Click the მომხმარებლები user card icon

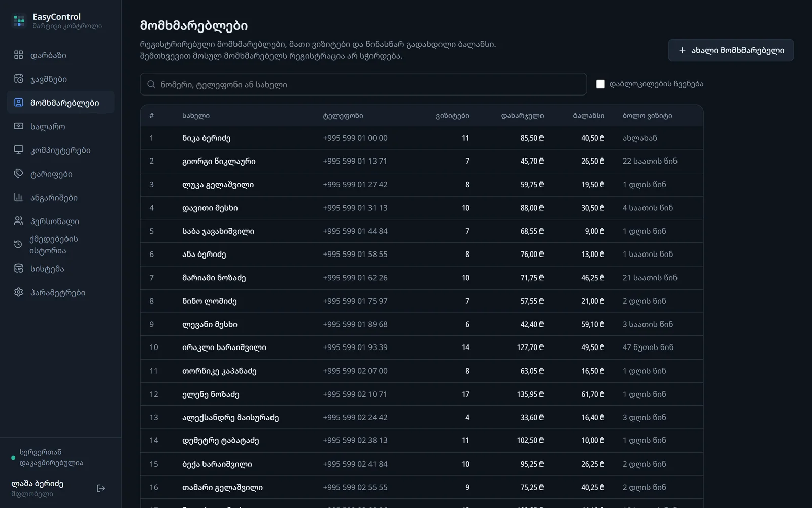tap(19, 102)
